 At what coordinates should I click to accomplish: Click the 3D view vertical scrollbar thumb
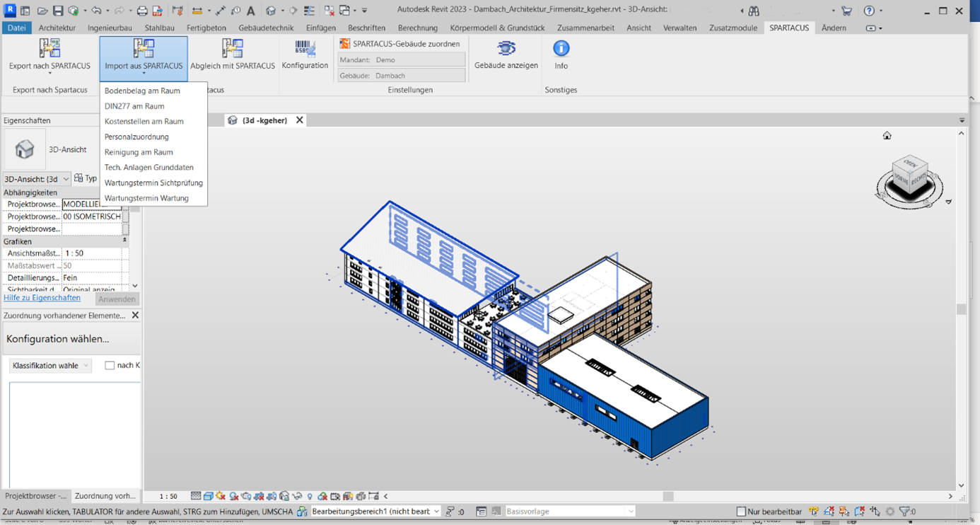coord(961,309)
